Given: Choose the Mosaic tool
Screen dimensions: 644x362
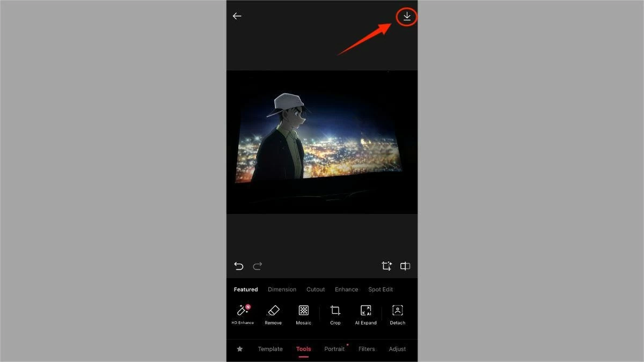Looking at the screenshot, I should pos(304,314).
